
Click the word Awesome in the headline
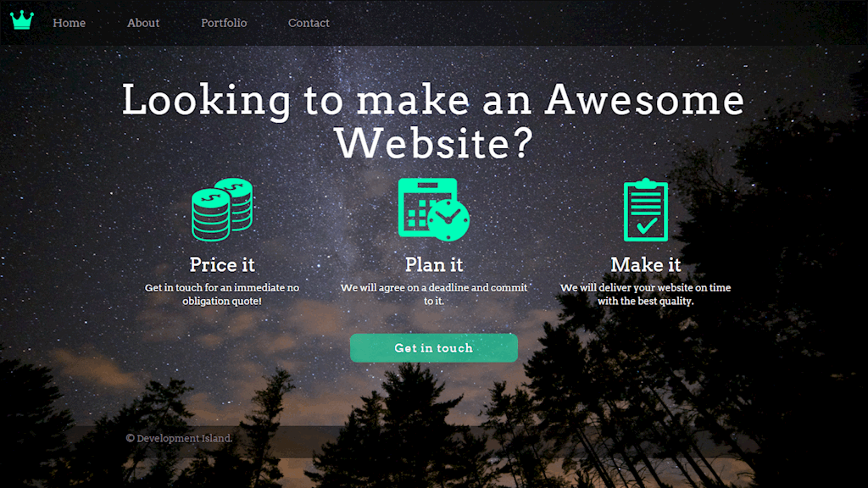pyautogui.click(x=645, y=100)
